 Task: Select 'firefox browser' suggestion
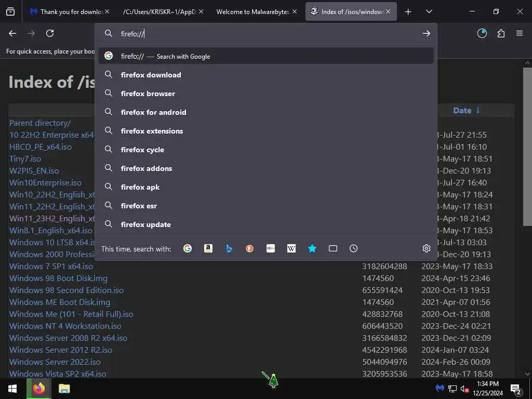coord(265,94)
